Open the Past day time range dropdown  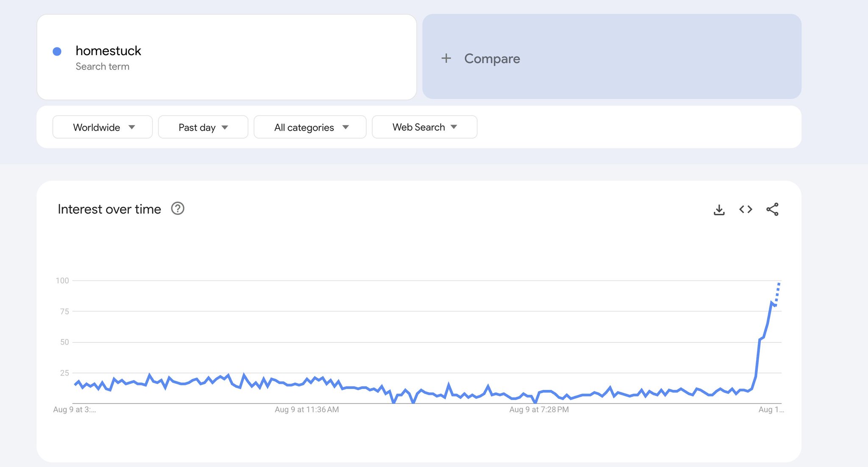click(203, 127)
